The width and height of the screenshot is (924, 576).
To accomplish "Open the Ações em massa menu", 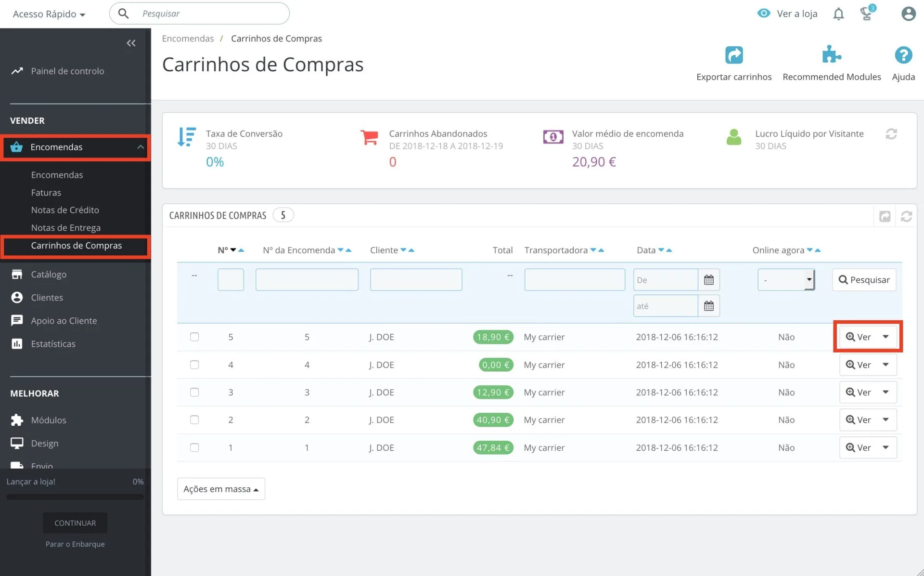I will [x=221, y=489].
